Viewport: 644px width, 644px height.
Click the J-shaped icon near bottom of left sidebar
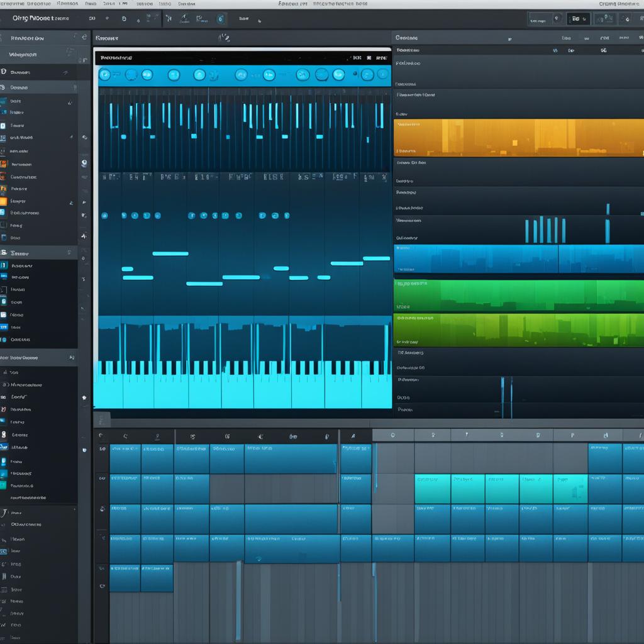click(4, 513)
